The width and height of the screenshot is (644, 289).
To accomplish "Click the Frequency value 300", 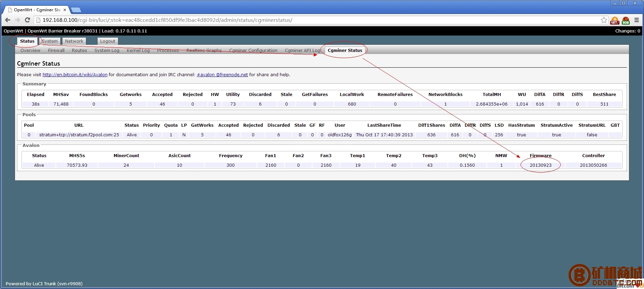I will (x=231, y=165).
